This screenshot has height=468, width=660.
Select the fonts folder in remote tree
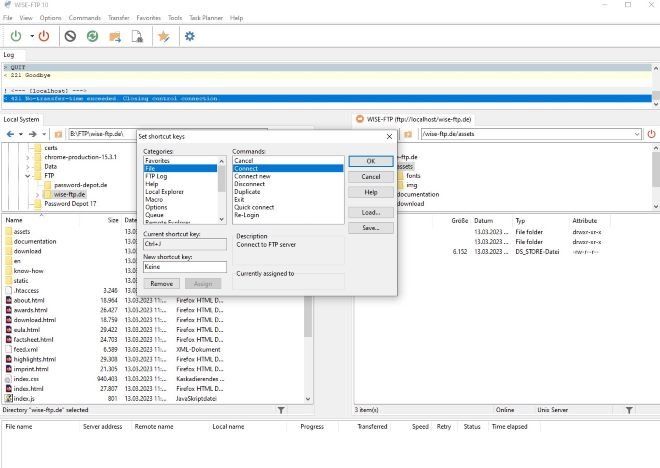click(x=413, y=176)
